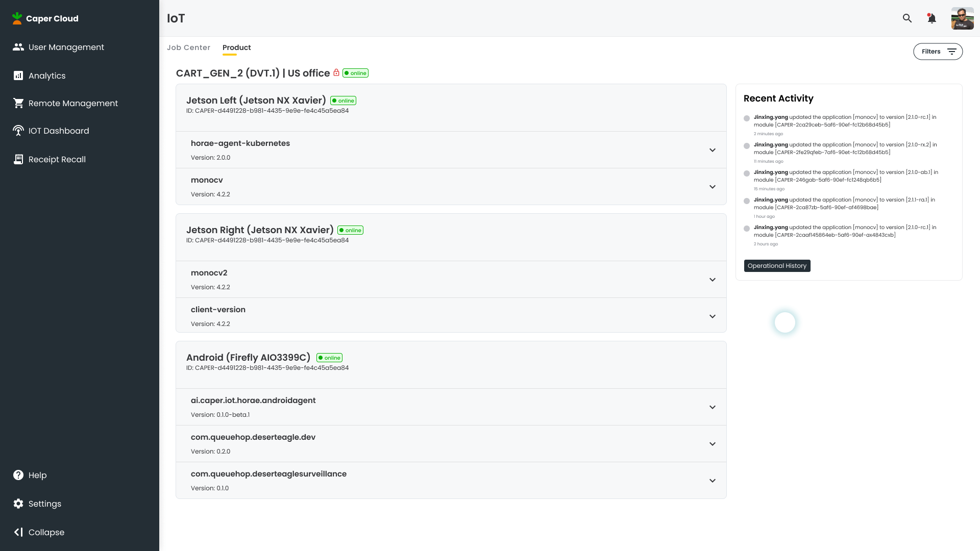The image size is (980, 551).
Task: Go to the Analytics section
Action: (46, 76)
